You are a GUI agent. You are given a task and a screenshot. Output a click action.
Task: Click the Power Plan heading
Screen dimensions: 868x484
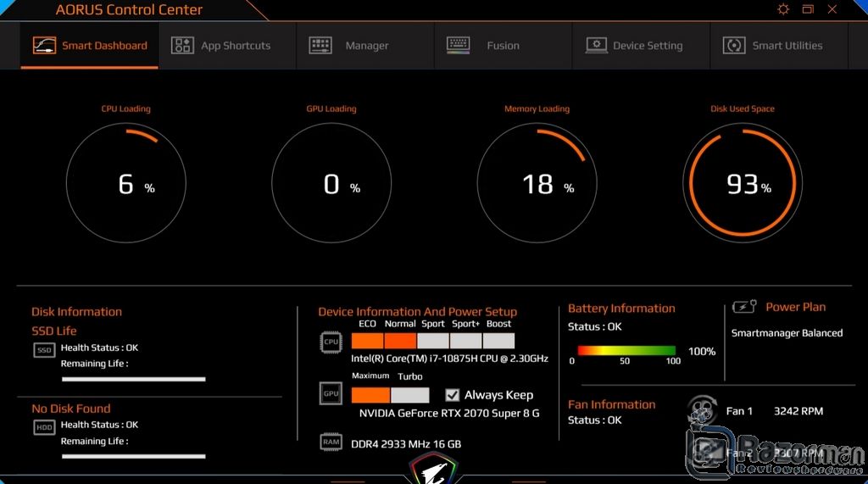coord(795,307)
